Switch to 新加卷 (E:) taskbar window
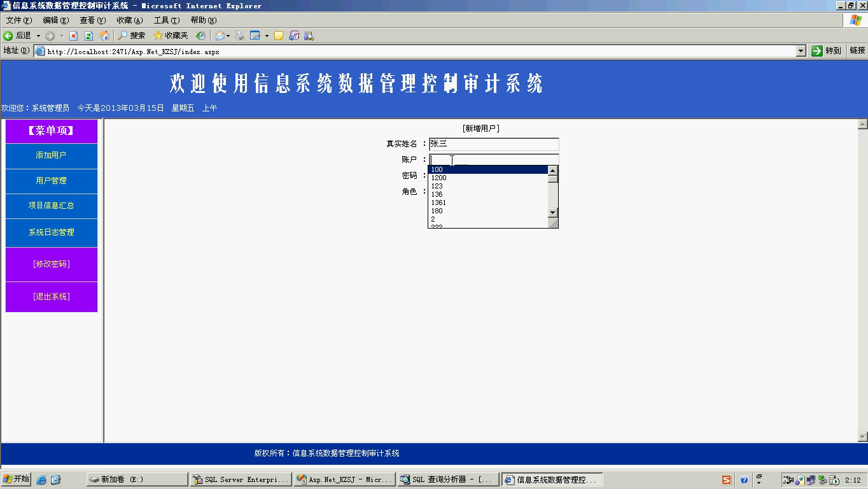The image size is (868, 489). click(137, 479)
